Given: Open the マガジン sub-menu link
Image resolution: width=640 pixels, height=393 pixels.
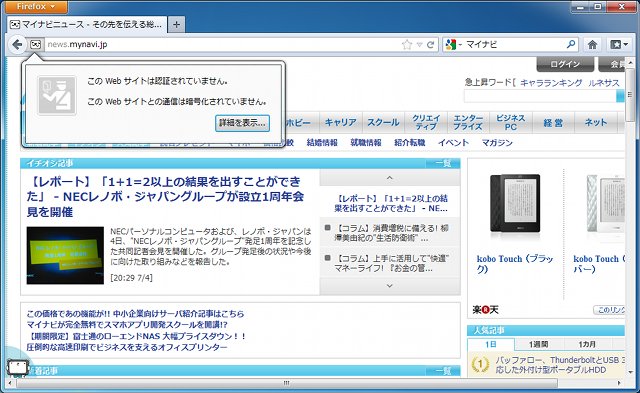Looking at the screenshot, I should click(x=497, y=142).
